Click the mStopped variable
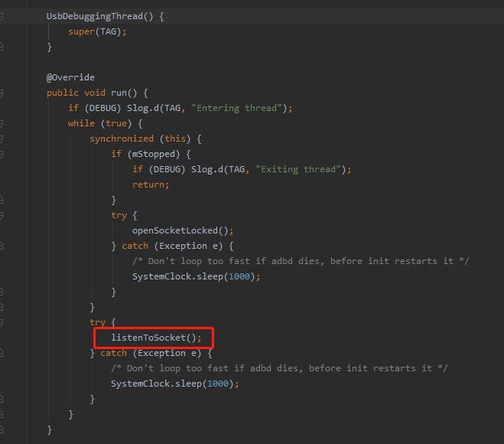The width and height of the screenshot is (504, 444). [154, 154]
